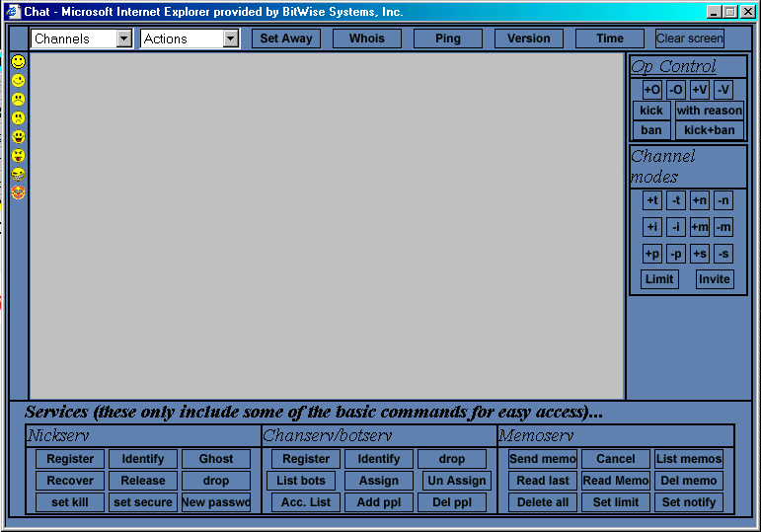
Task: Insert the red angry emoticon at the bottom
Action: pyautogui.click(x=18, y=192)
